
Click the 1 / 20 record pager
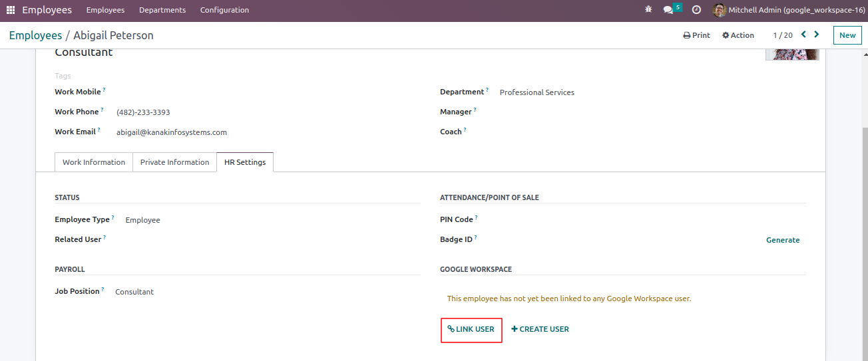(x=783, y=35)
